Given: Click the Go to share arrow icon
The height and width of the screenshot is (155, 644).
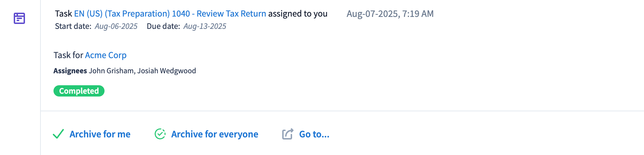Looking at the screenshot, I should coord(288,134).
